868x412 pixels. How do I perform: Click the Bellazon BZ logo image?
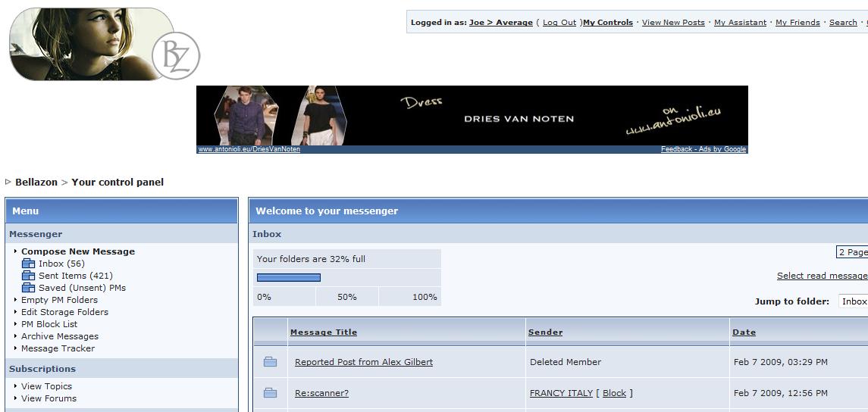(104, 44)
